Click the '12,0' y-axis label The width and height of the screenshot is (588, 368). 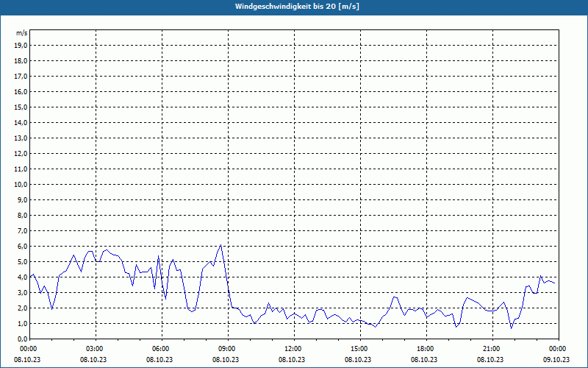[x=21, y=153]
